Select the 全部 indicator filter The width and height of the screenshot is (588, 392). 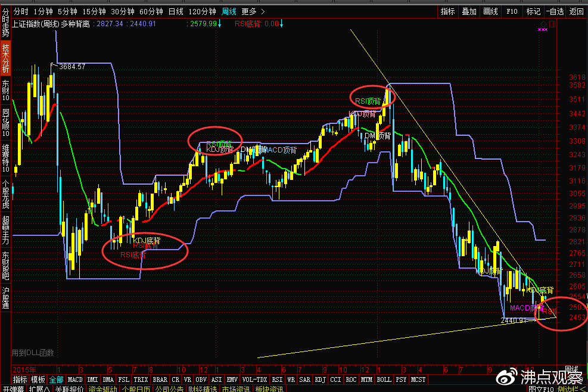pos(56,379)
